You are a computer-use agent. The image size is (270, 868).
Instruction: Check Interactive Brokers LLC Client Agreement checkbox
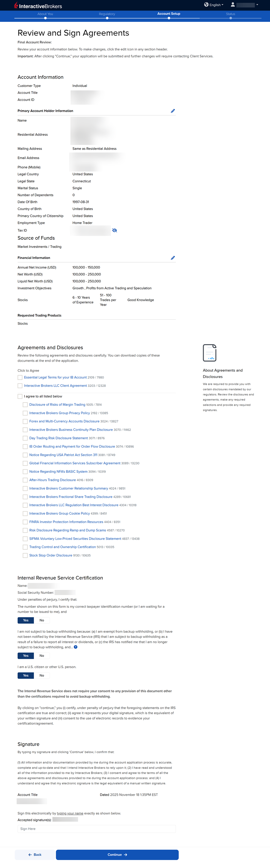(20, 386)
